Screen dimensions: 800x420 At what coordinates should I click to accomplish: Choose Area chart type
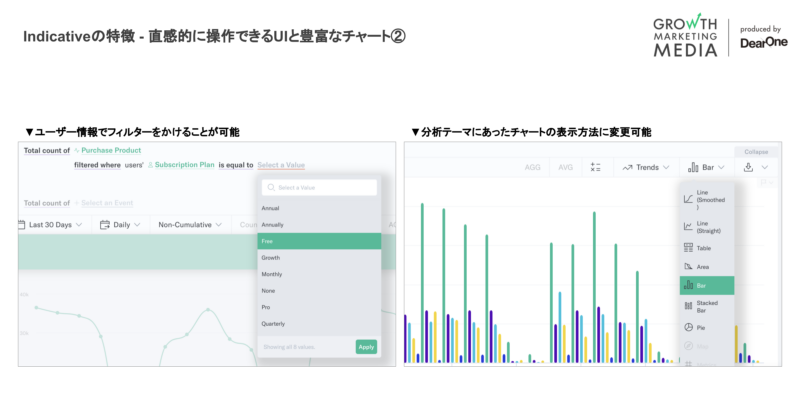point(707,267)
